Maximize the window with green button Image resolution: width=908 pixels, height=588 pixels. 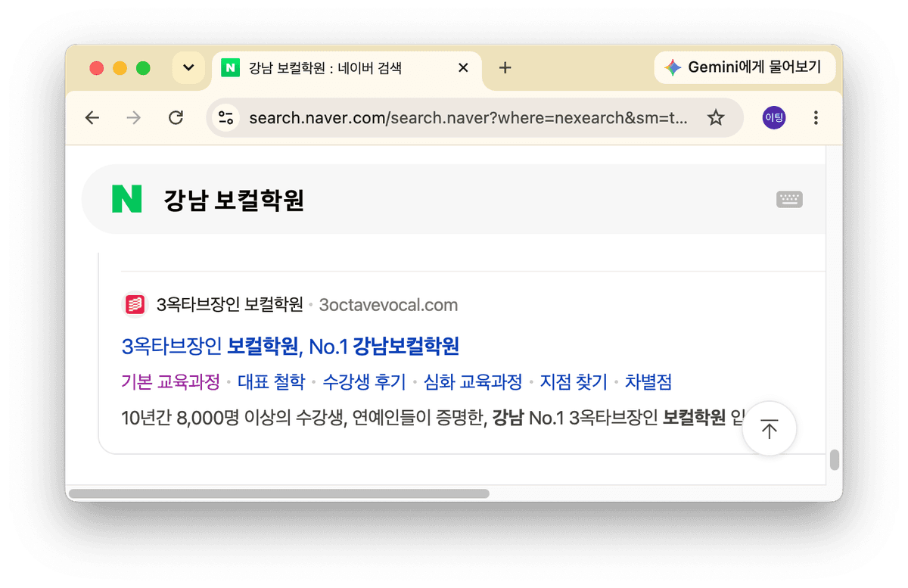[143, 68]
